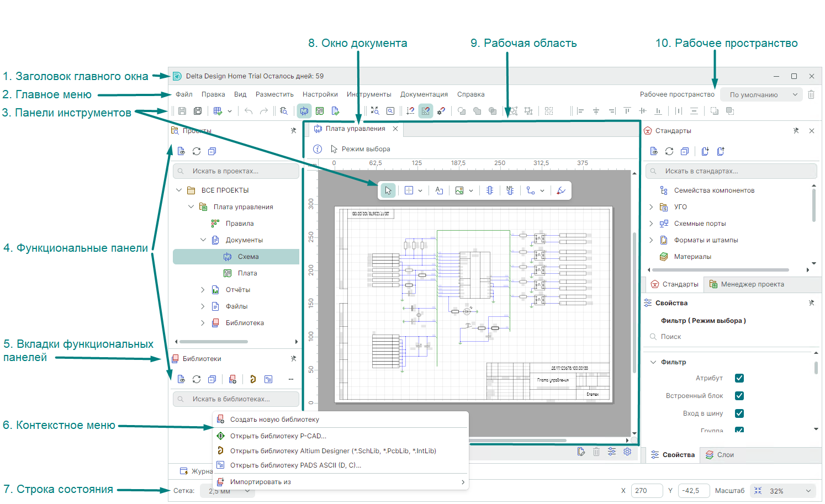Select Открыть библиотеку P-CAD... entry
The image size is (825, 504).
tap(340, 436)
